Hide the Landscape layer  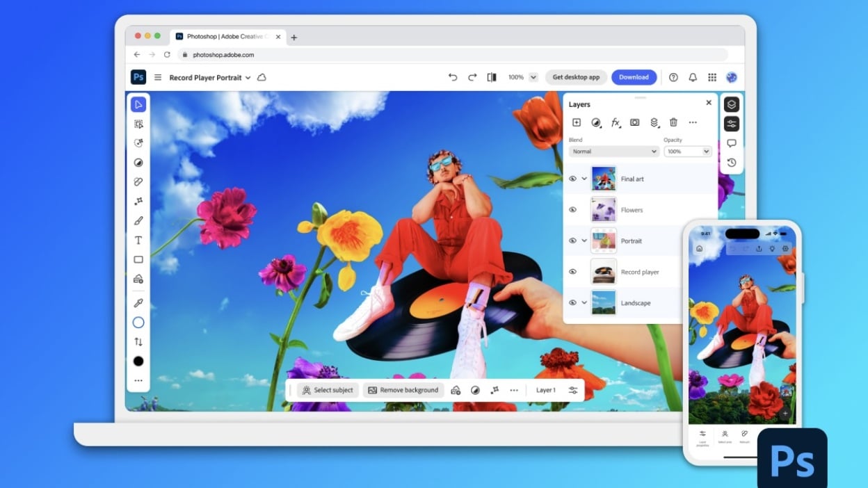coord(573,303)
